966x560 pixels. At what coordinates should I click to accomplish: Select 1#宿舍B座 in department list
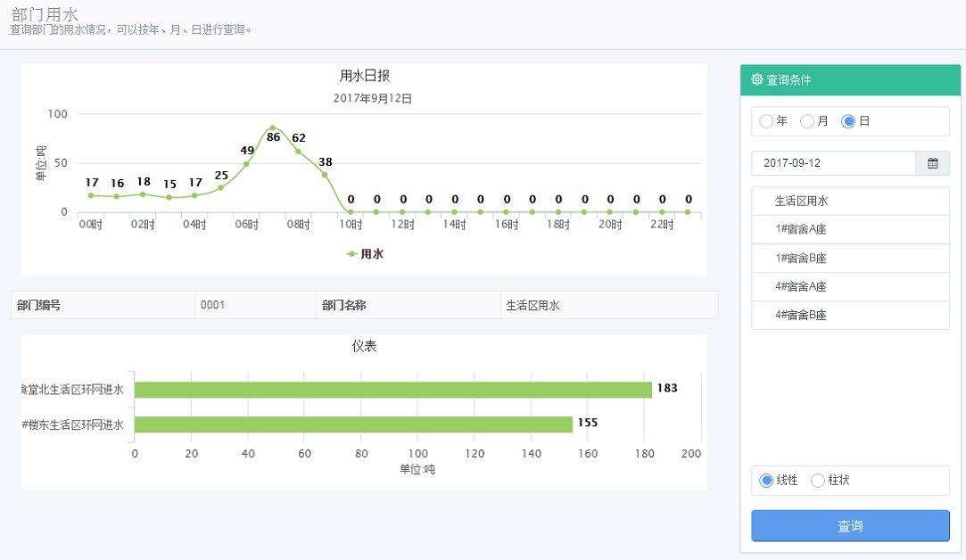point(801,259)
